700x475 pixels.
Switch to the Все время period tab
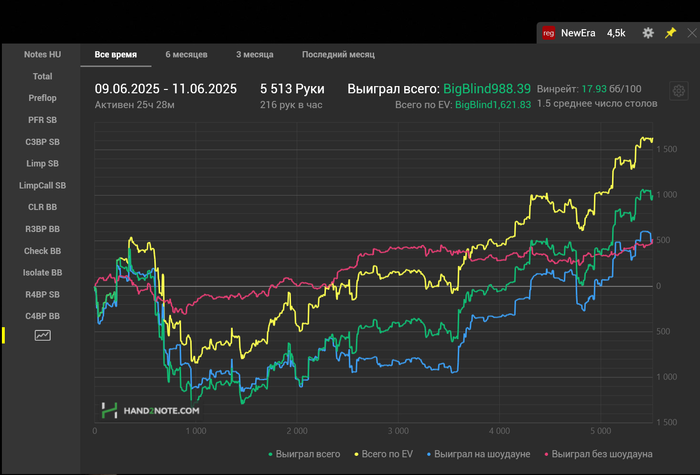pos(116,54)
